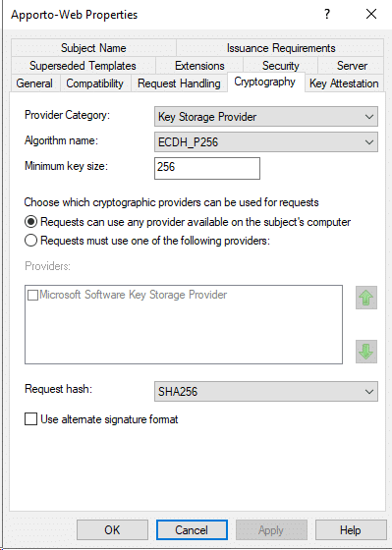Move provider up with green arrow

366,298
